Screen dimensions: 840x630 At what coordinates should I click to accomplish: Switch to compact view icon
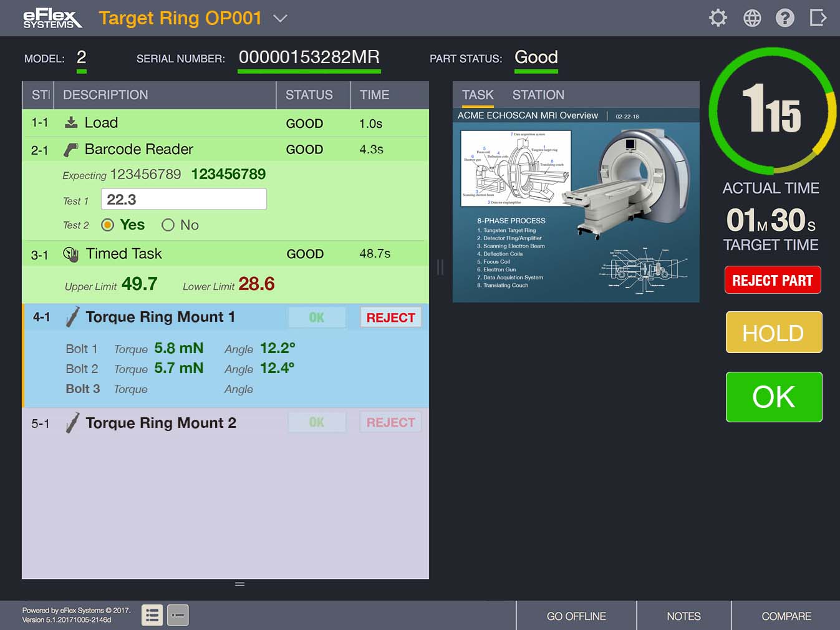(x=178, y=616)
